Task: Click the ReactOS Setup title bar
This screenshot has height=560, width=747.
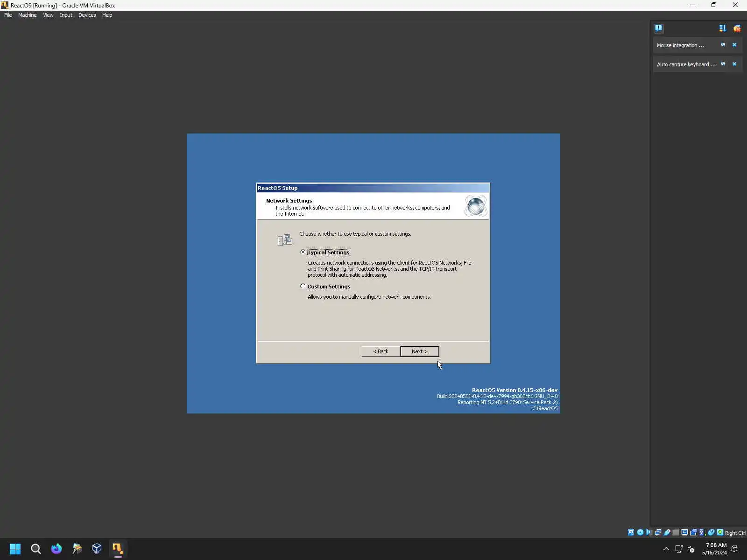Action: [373, 188]
